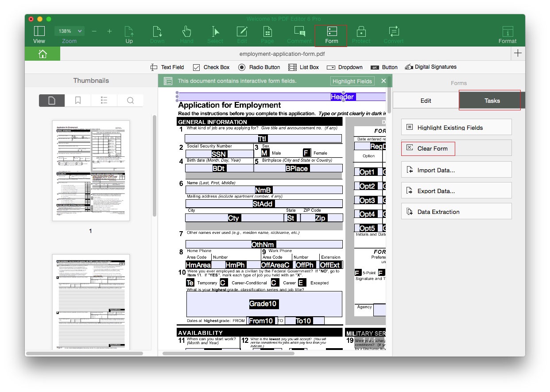This screenshot has width=550, height=392.
Task: Open the Page tool
Action: click(x=267, y=35)
